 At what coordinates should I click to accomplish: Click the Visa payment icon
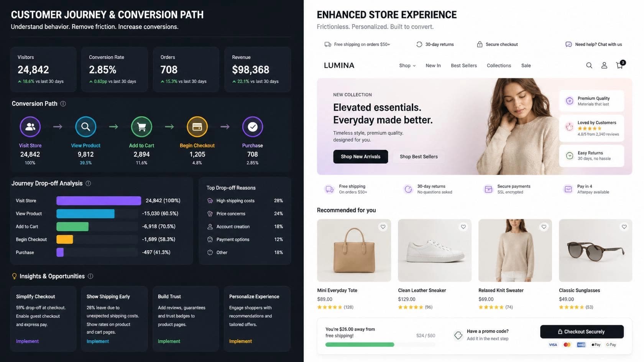click(553, 345)
